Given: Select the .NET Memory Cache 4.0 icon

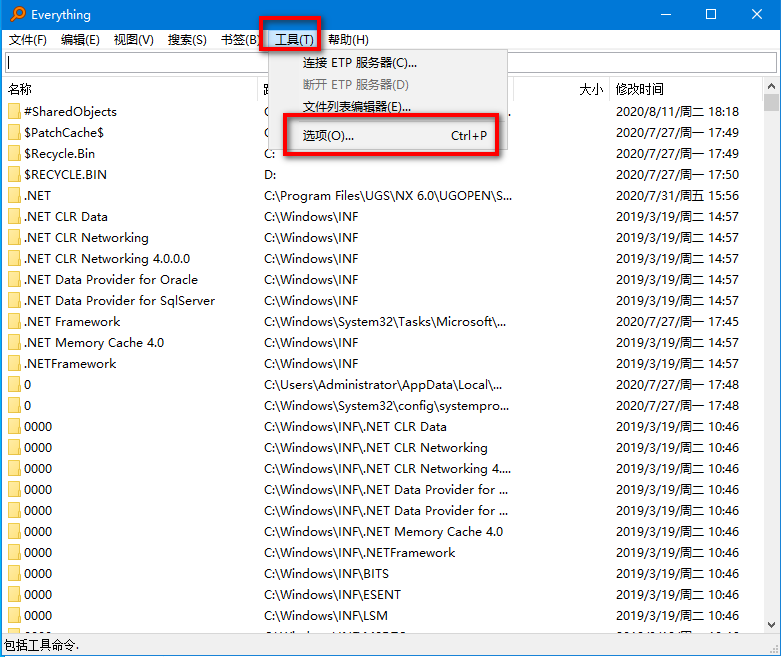Looking at the screenshot, I should [14, 343].
